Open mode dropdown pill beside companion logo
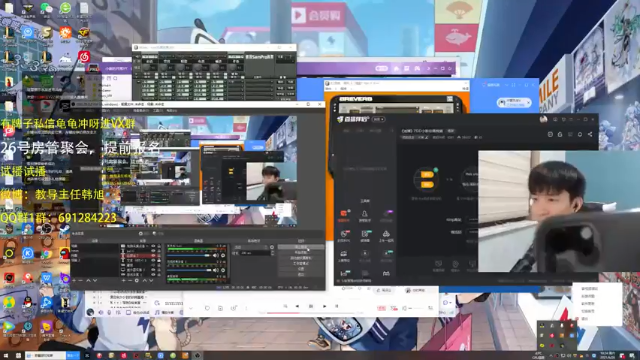This screenshot has height=360, width=640. (378, 119)
